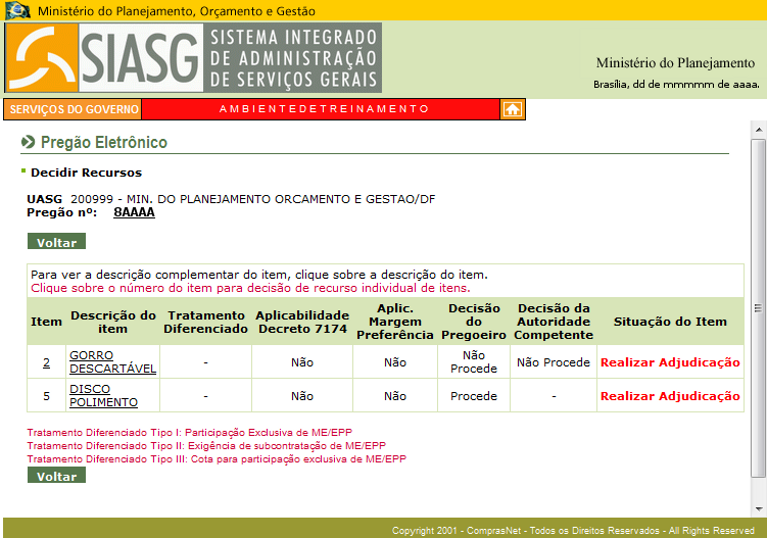Click the Decidir Recursos heading
Viewport: 767px width, 538px height.
pos(86,173)
